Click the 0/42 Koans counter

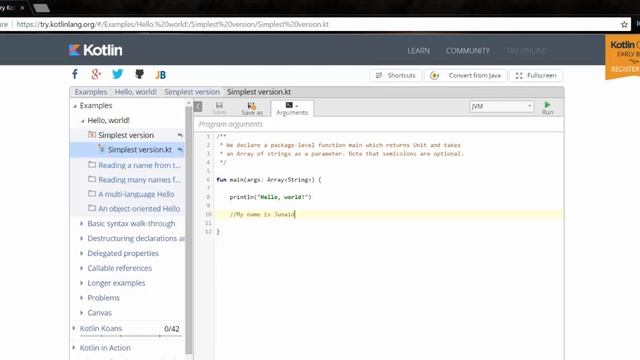point(171,329)
